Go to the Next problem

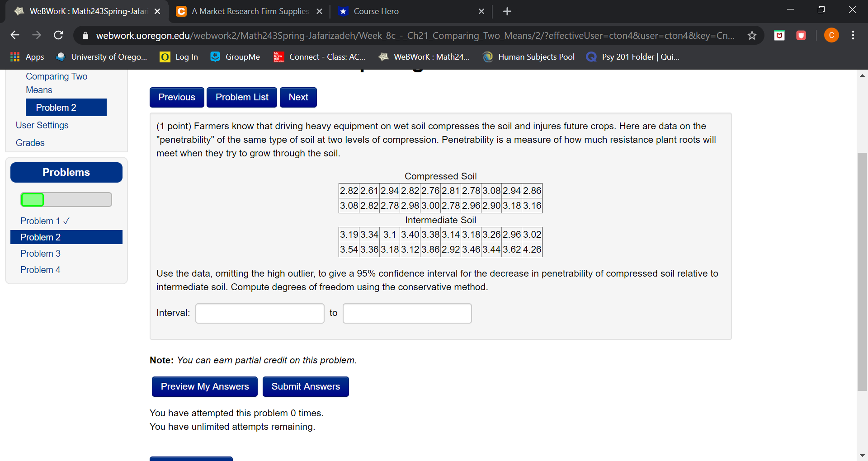pos(298,97)
